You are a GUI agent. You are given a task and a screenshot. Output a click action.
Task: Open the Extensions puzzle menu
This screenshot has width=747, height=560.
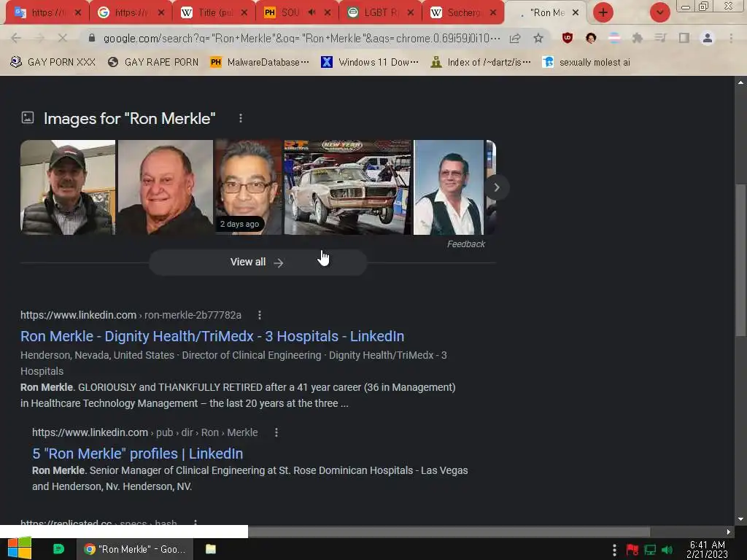point(638,38)
